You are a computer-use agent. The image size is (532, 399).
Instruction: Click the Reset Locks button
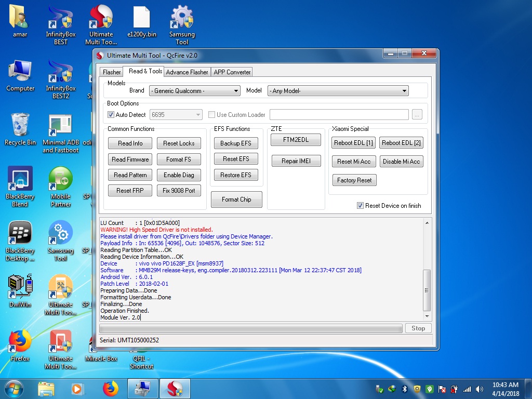179,143
